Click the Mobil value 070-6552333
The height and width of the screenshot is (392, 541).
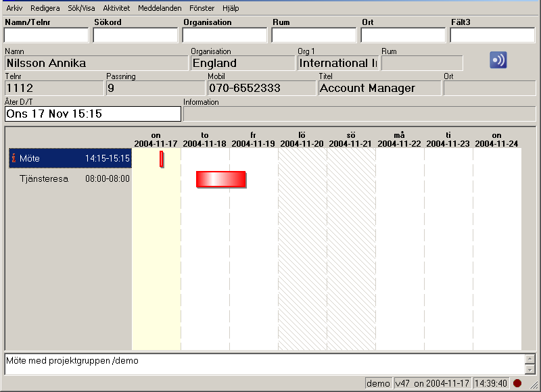coord(262,89)
